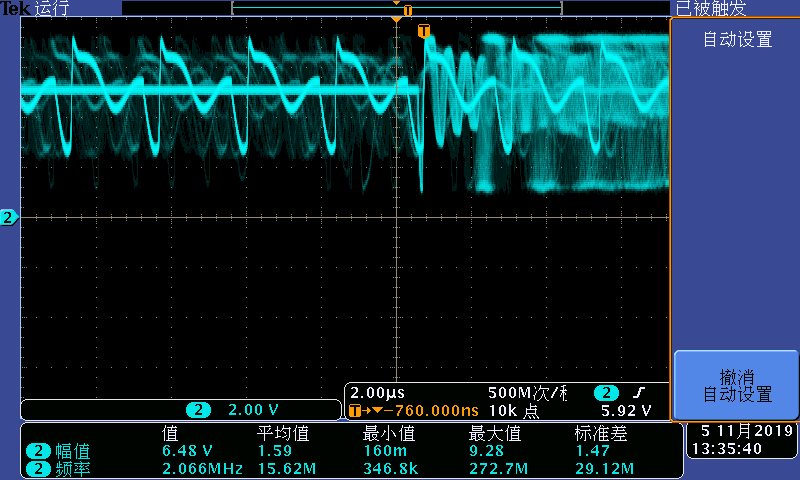
Task: Click the 2.066MHz frequency value
Action: point(202,468)
